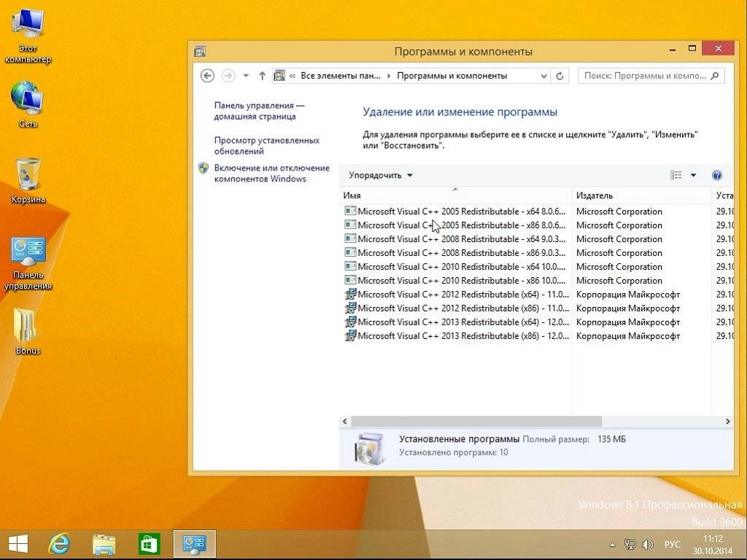
Task: Go back with the back arrow
Action: pos(207,76)
